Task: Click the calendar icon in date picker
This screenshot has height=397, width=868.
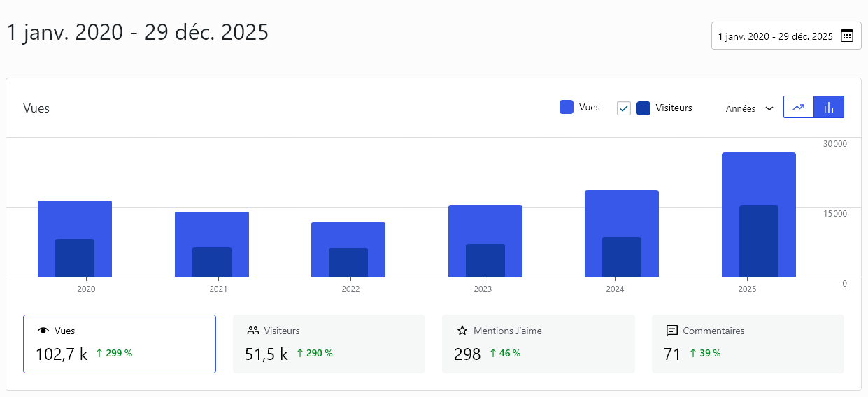Action: point(846,36)
